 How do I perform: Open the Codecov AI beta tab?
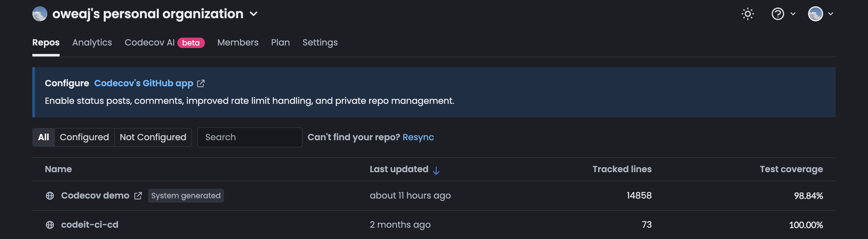pyautogui.click(x=164, y=42)
